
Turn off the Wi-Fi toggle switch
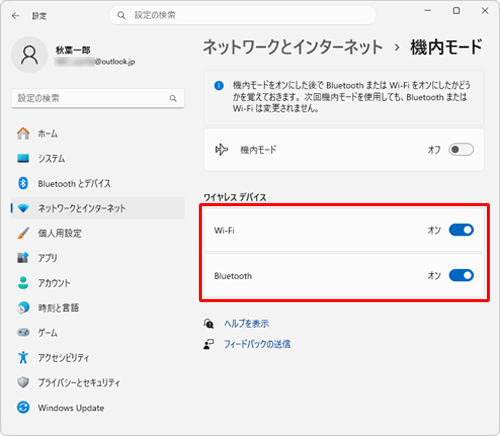click(461, 230)
